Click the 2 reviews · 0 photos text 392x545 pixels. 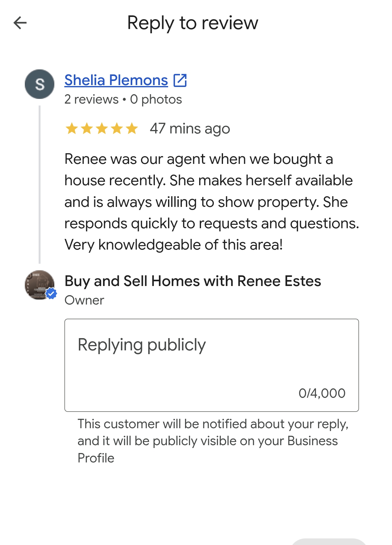pos(123,100)
